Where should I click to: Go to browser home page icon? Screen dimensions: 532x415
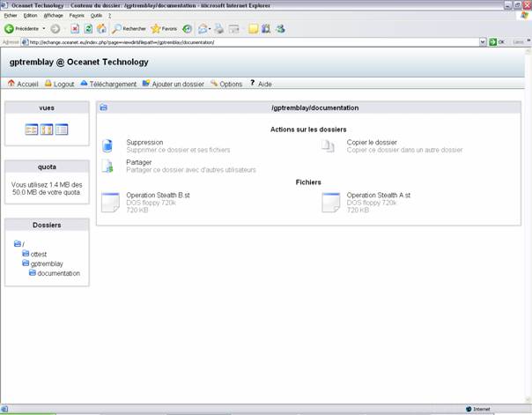[x=101, y=29]
